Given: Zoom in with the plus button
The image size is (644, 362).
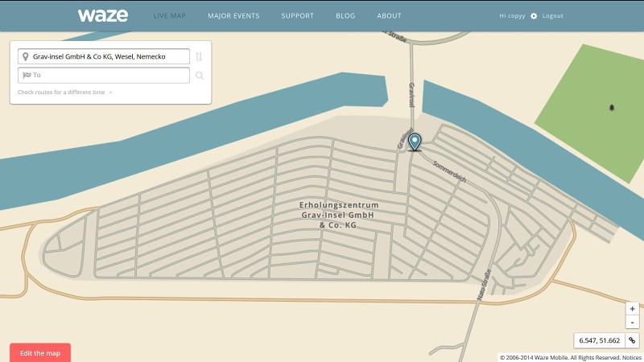Looking at the screenshot, I should click(x=632, y=309).
